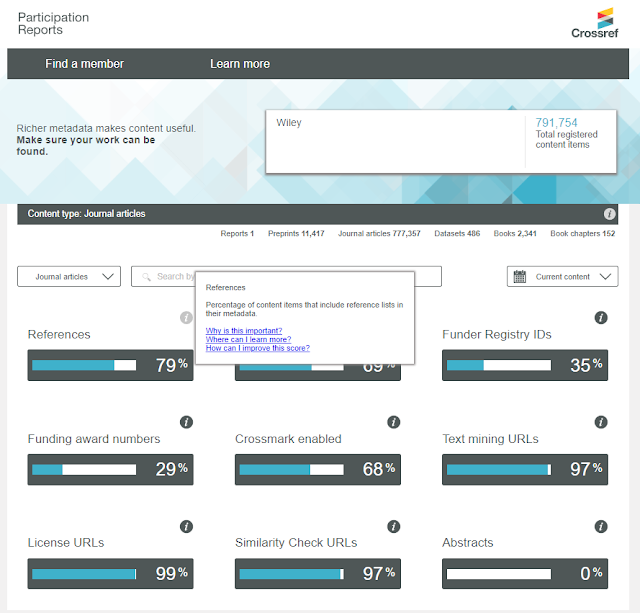Show info for License URLs

coord(186,526)
